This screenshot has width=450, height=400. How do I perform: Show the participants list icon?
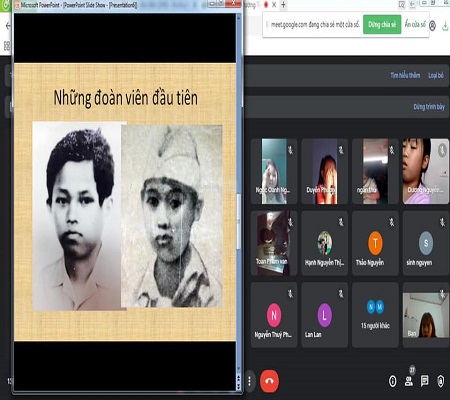pos(409,381)
